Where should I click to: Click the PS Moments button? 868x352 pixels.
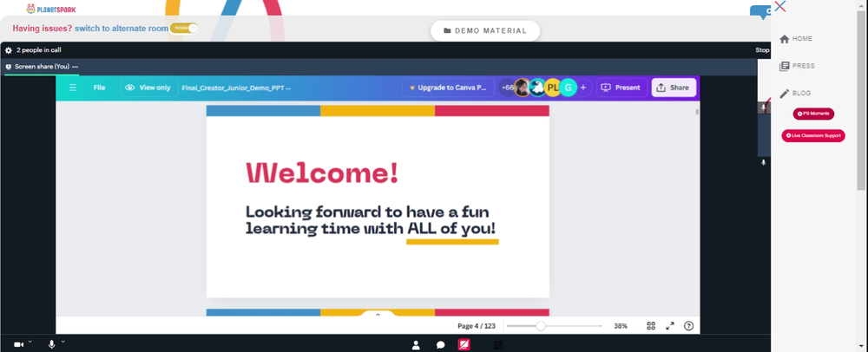pyautogui.click(x=813, y=114)
